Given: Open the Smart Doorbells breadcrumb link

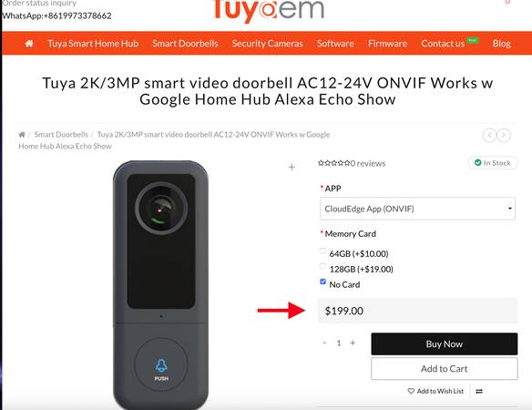Looking at the screenshot, I should [61, 135].
